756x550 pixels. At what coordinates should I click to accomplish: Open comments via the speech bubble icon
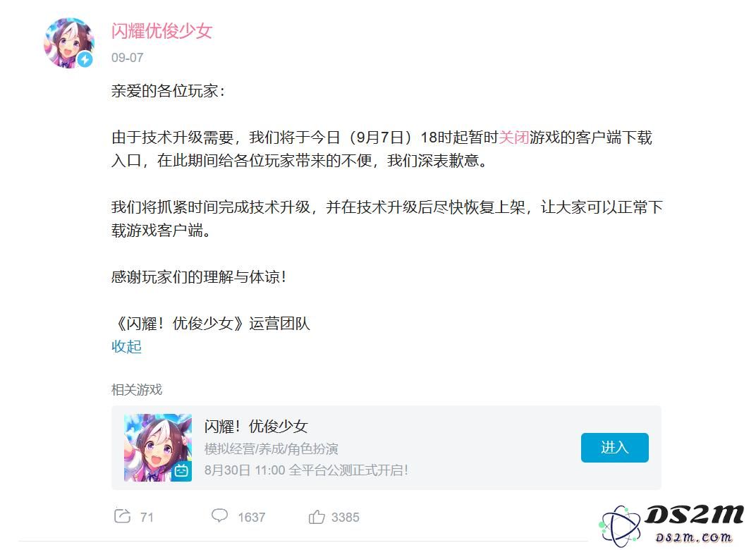(219, 515)
